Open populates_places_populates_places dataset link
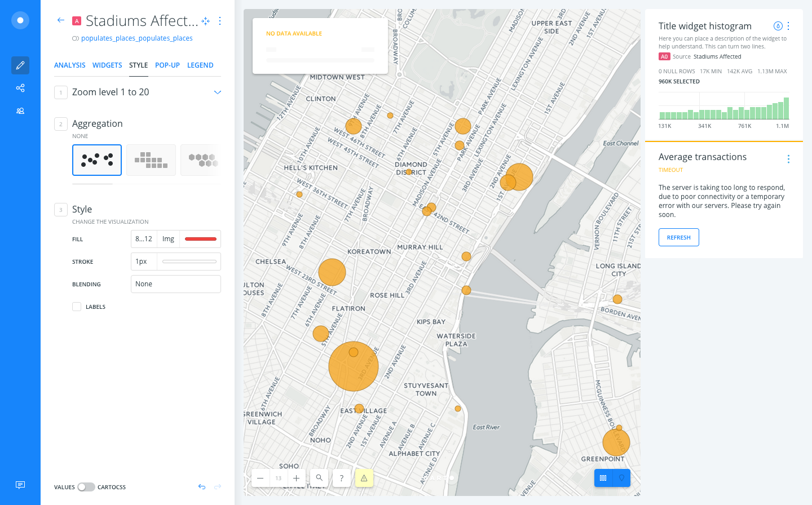The image size is (812, 505). (137, 38)
